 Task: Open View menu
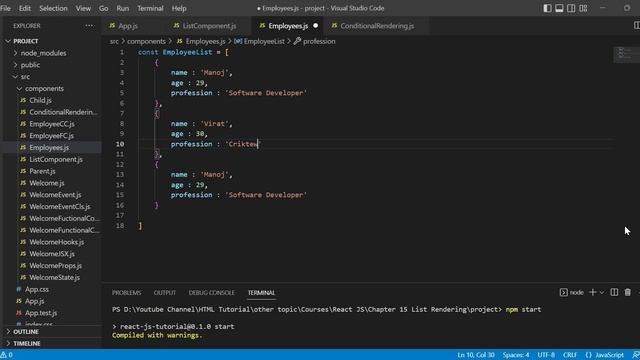pos(83,8)
